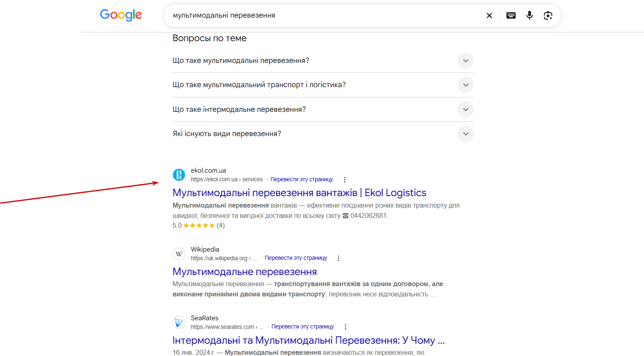Open three-dot menu for SeaRates result

coord(345,327)
